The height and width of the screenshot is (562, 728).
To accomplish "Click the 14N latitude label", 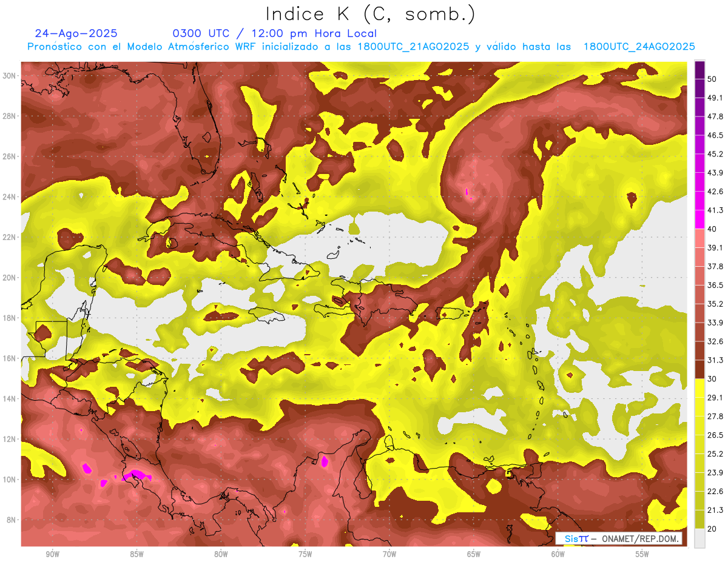I will (x=10, y=399).
